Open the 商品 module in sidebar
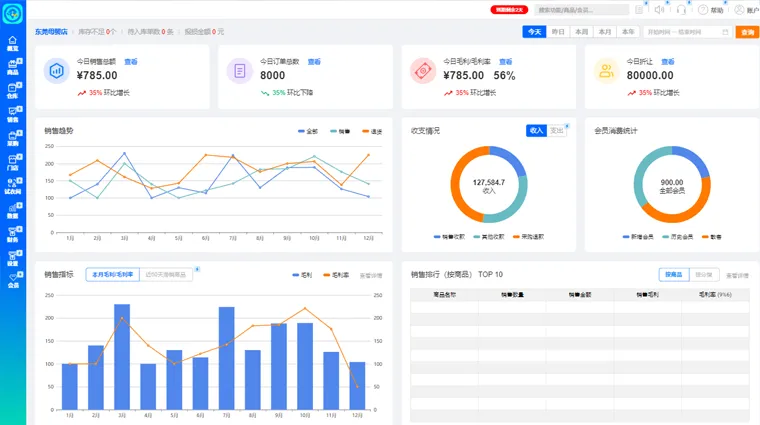760x425 pixels. coord(13,67)
